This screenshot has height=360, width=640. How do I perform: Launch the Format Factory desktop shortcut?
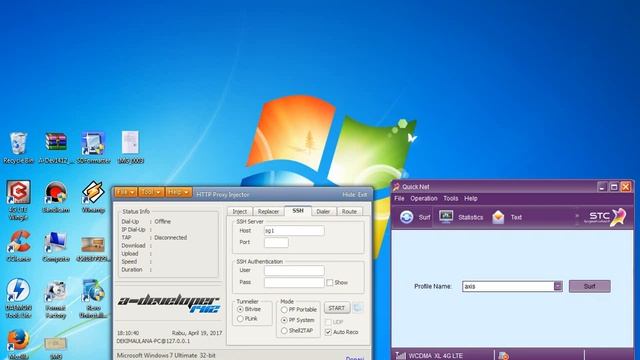coord(56,291)
